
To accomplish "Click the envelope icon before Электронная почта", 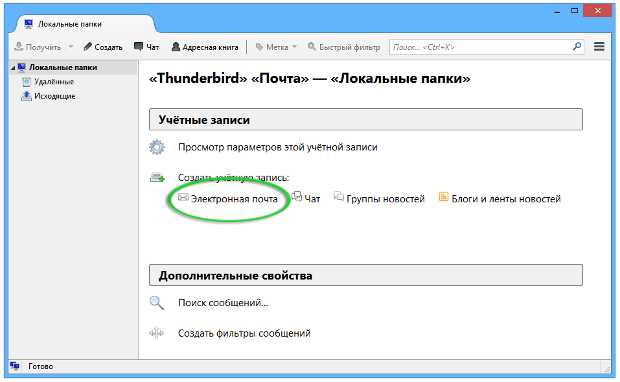I will coord(183,197).
